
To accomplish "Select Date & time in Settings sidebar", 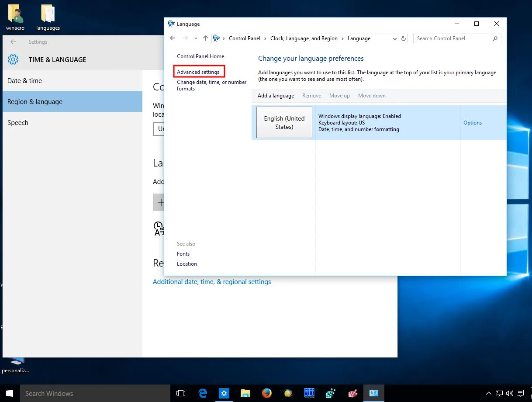I will click(73, 81).
